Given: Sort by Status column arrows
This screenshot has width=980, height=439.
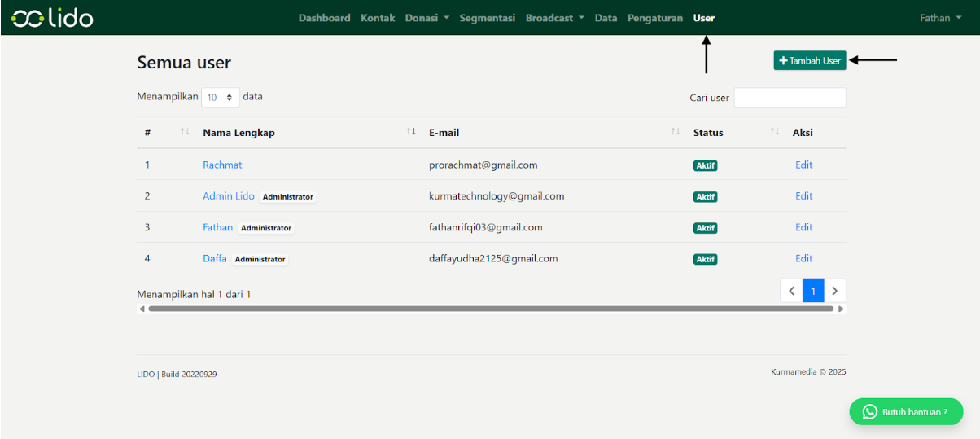Looking at the screenshot, I should coord(774,133).
